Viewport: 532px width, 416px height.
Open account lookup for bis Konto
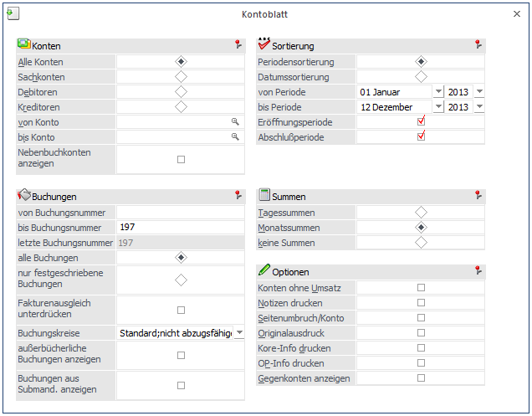point(235,137)
